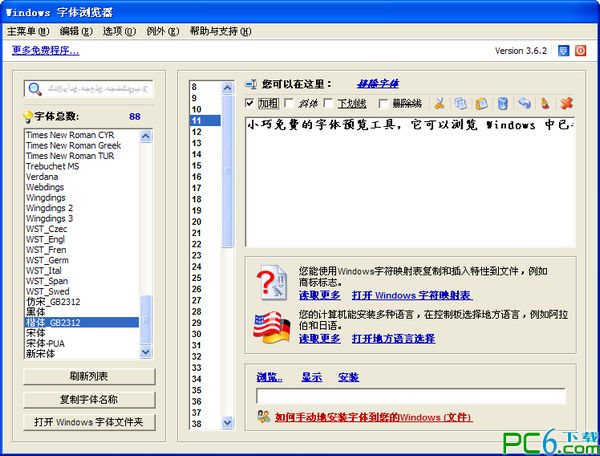Toggle the 加粗 bold checkbox
The image size is (600, 456).
[249, 103]
